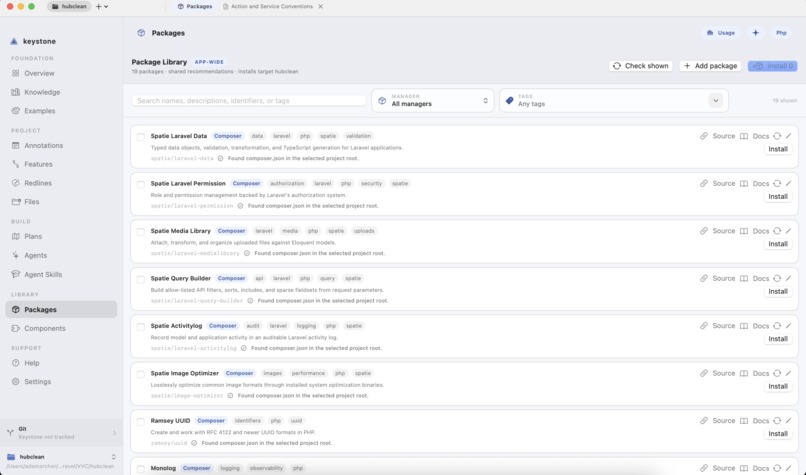Select the hubclean workspace tab
Image resolution: width=806 pixels, height=475 pixels.
pos(69,7)
